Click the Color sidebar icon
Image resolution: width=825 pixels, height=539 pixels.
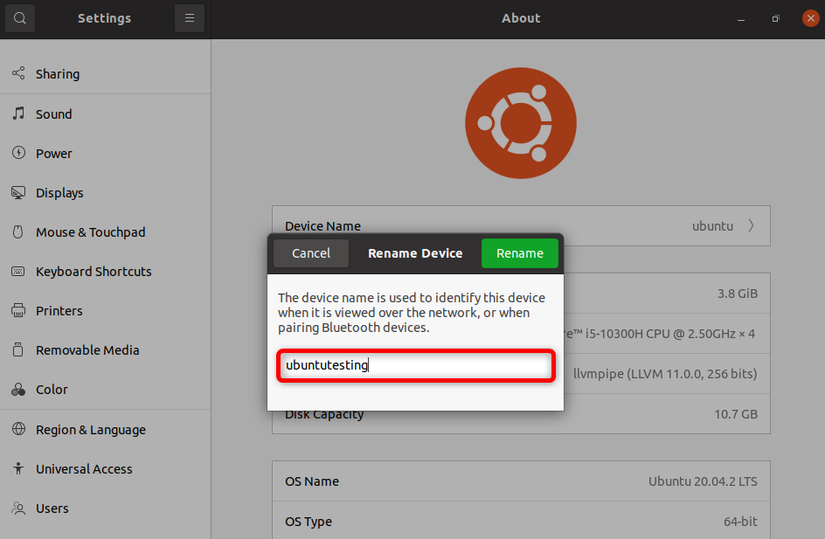18,389
